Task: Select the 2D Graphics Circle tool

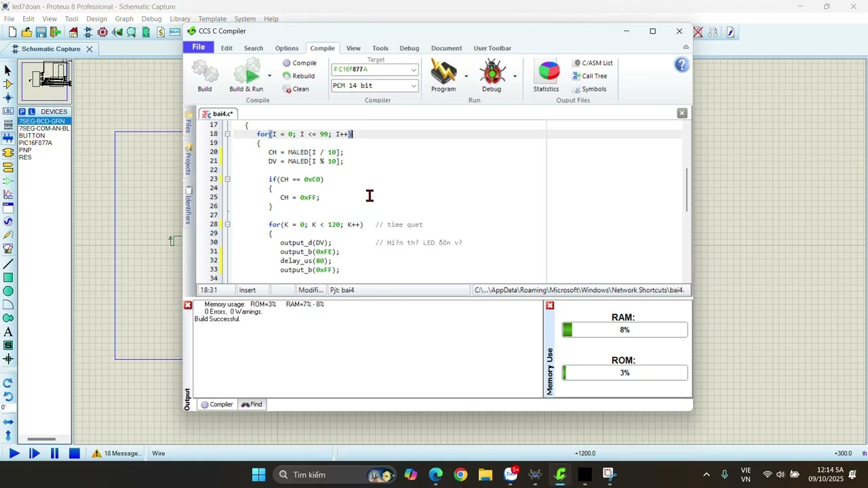Action: (8, 291)
